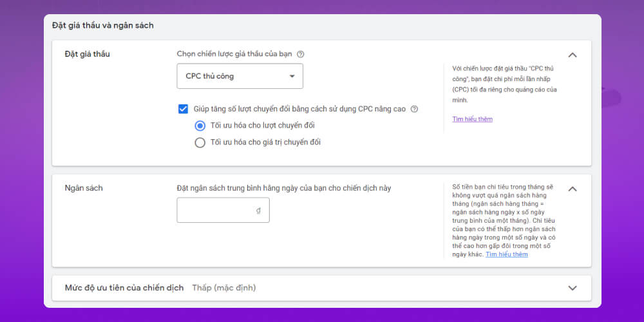Open Tìm hiểu thêm link in budget help
The width and height of the screenshot is (644, 322).
(507, 254)
